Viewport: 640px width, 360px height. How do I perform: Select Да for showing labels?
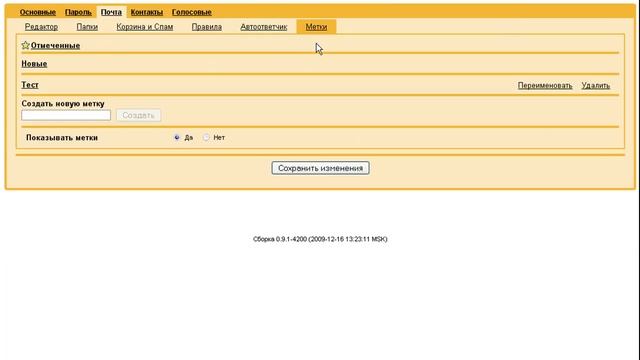pyautogui.click(x=176, y=138)
